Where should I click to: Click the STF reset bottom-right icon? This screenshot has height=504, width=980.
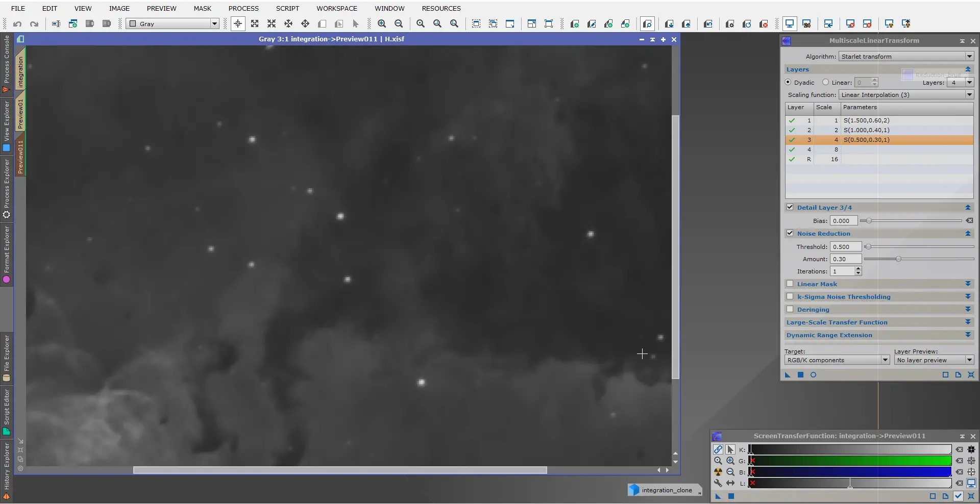[971, 496]
